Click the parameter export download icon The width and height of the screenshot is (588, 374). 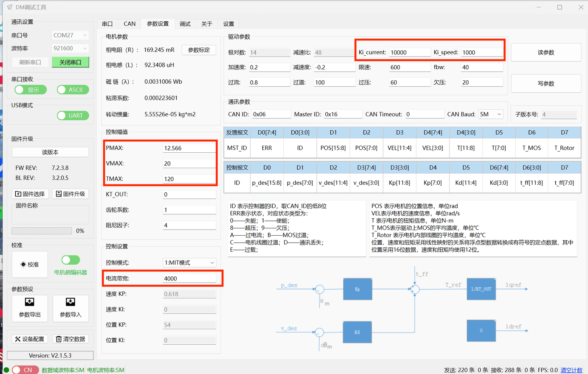pyautogui.click(x=29, y=302)
